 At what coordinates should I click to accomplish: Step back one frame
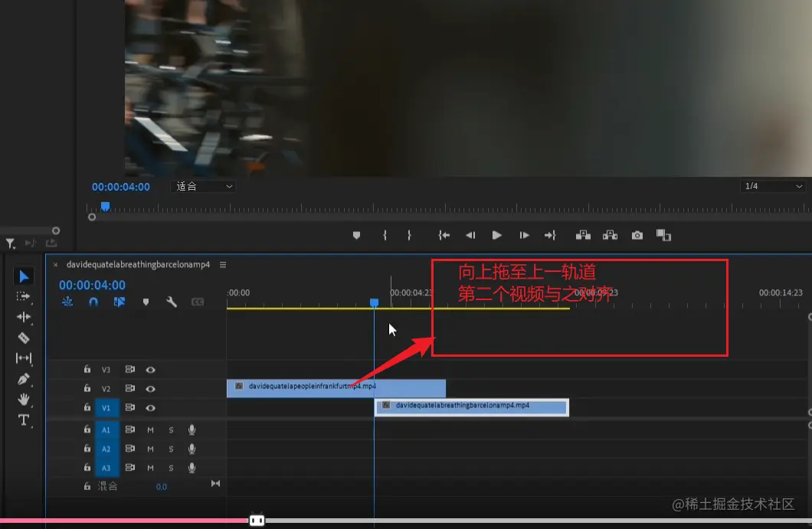pyautogui.click(x=470, y=236)
